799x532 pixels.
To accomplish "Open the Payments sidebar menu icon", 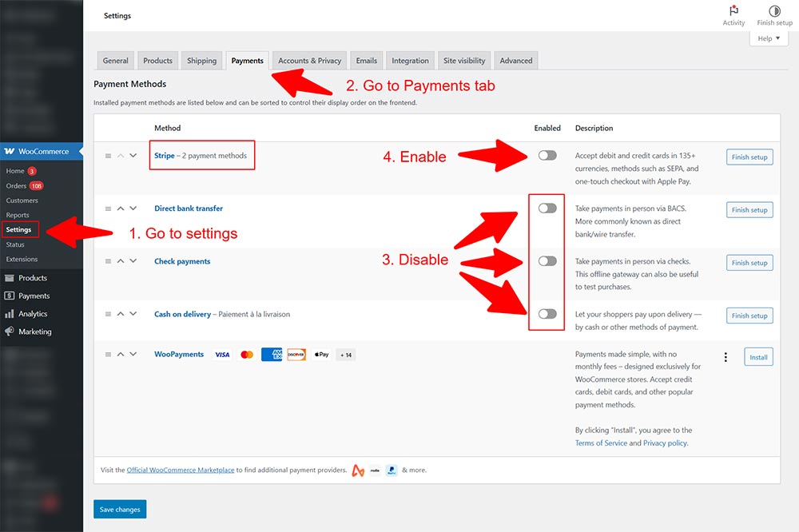I will [x=9, y=296].
